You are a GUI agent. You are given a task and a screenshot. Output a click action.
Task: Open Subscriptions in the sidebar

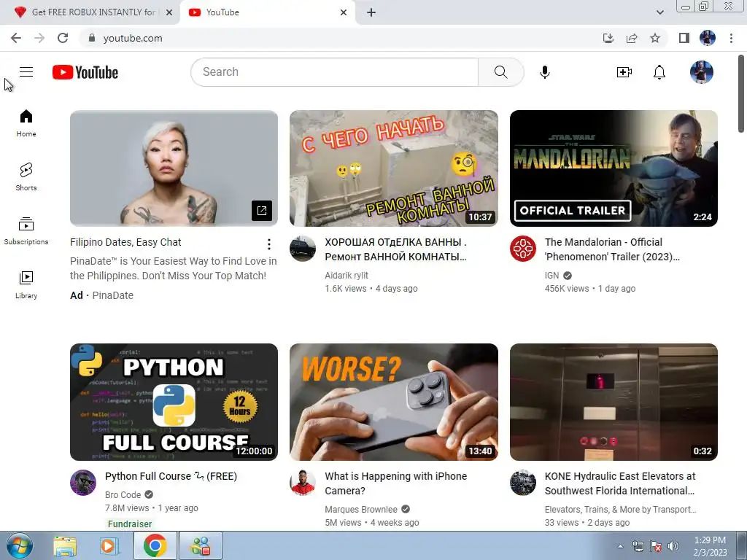(x=26, y=231)
